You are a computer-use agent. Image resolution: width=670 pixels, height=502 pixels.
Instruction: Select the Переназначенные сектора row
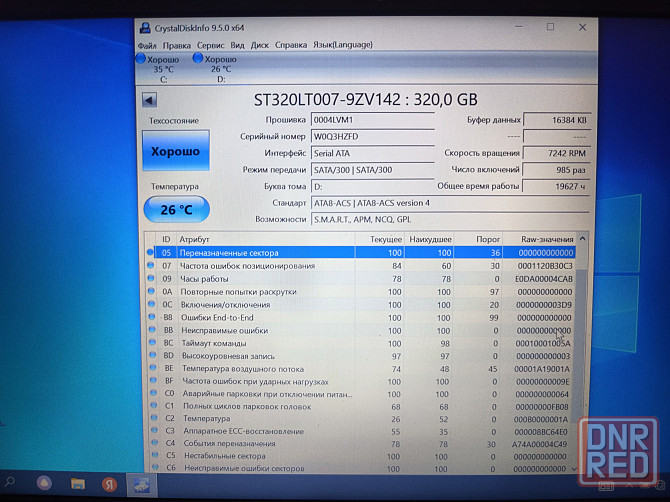pos(361,253)
